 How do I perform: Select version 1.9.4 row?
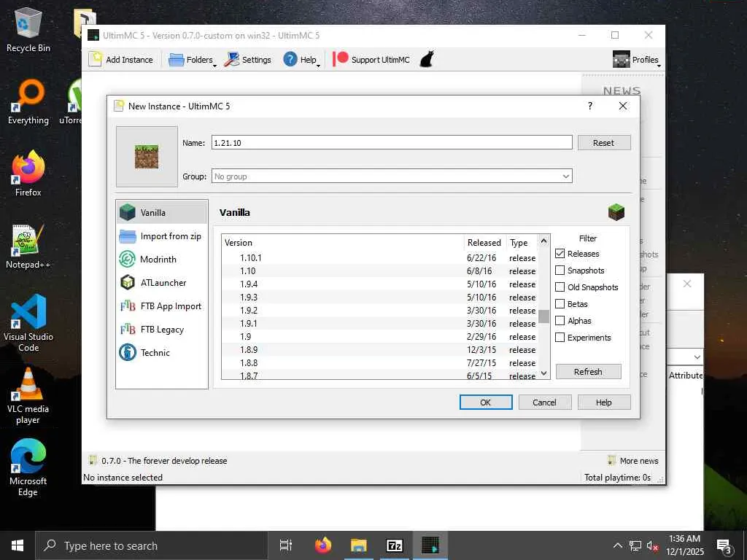pyautogui.click(x=379, y=284)
